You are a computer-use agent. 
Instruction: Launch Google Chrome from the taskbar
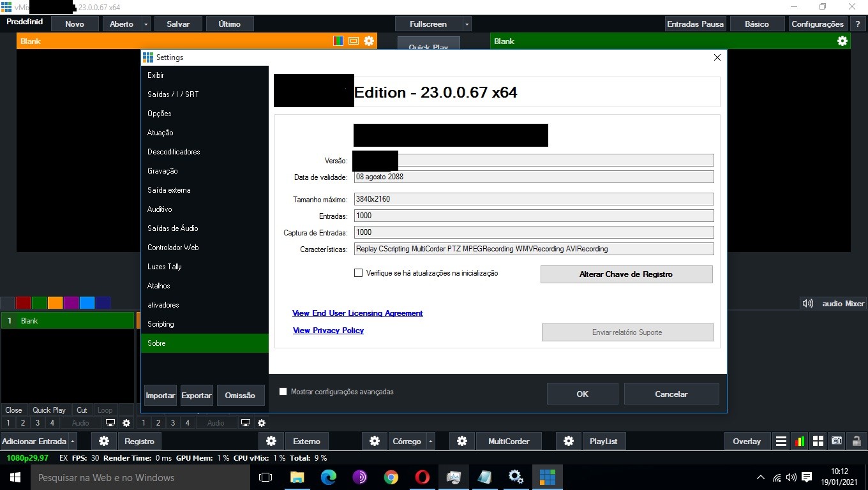point(391,477)
